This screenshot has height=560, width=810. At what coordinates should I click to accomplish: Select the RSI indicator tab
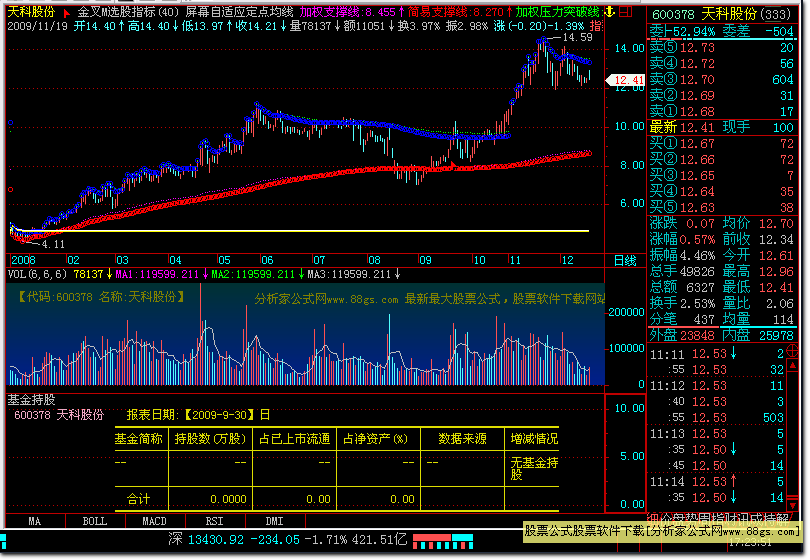214,521
